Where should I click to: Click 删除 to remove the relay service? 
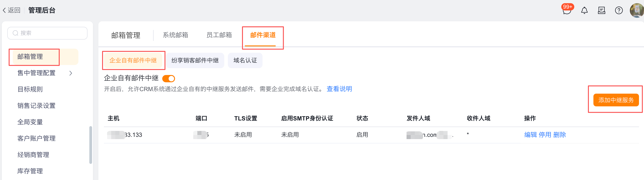[x=559, y=135]
